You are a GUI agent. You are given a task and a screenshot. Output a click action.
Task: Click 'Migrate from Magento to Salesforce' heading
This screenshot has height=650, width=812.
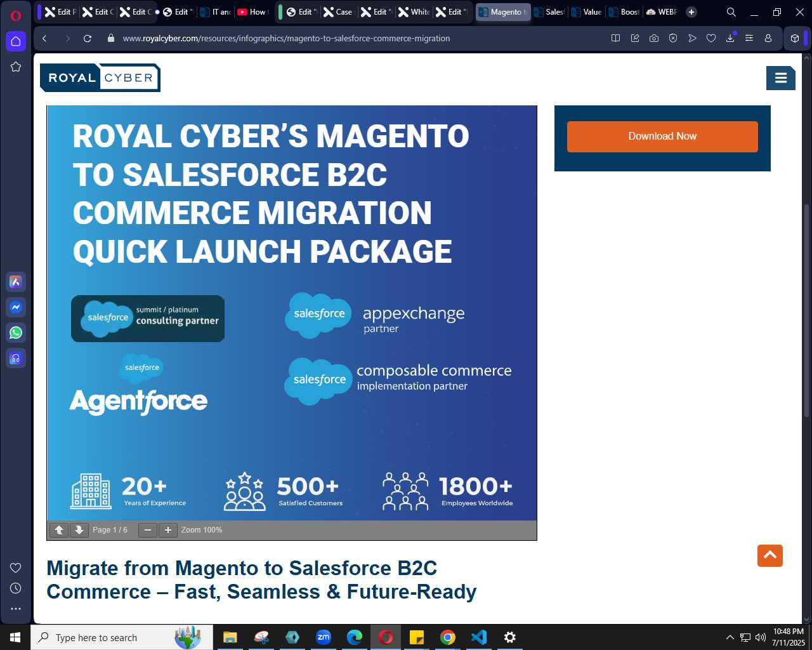tap(261, 580)
